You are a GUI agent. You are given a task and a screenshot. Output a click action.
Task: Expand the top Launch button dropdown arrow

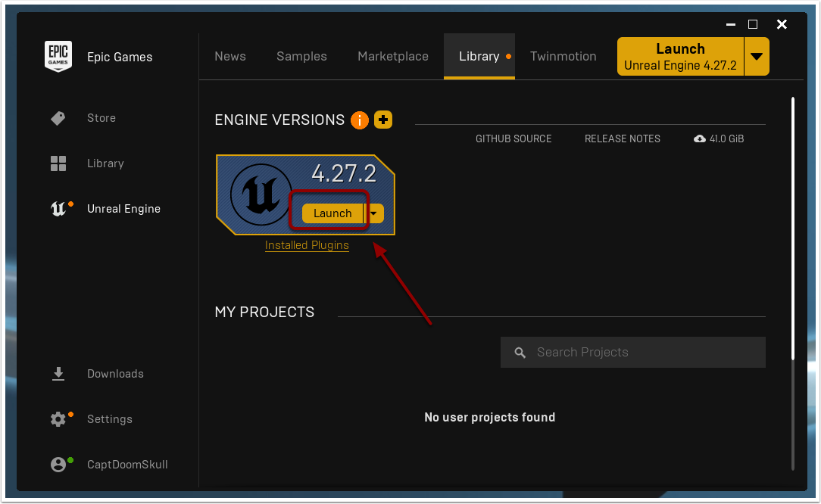pos(757,57)
